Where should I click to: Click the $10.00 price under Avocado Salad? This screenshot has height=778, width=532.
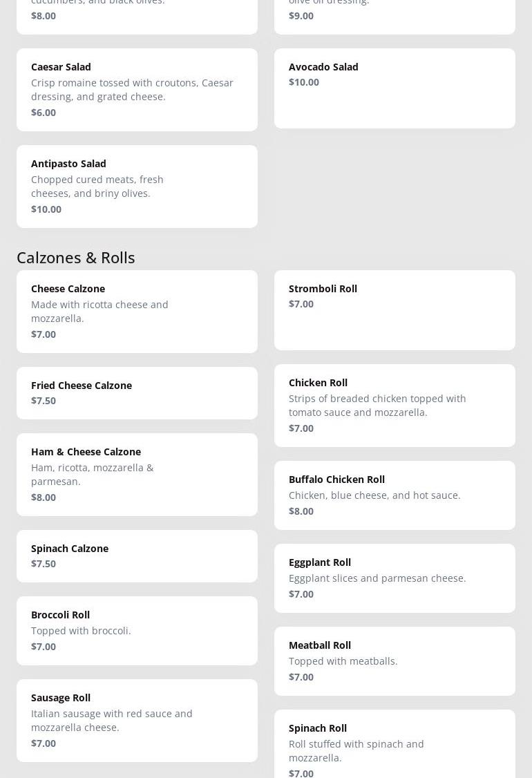coord(304,82)
